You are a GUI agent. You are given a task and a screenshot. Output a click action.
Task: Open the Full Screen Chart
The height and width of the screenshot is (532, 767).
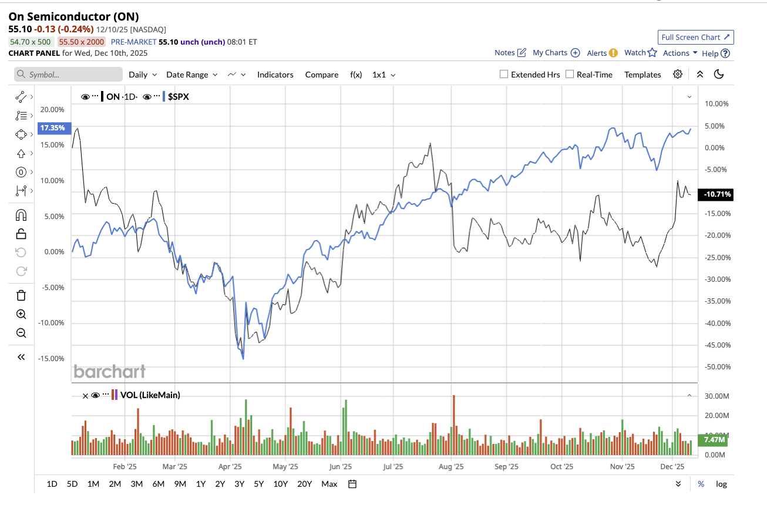click(695, 37)
